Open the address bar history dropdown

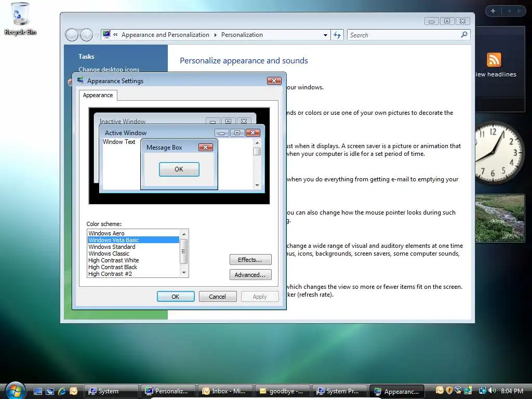pyautogui.click(x=325, y=35)
